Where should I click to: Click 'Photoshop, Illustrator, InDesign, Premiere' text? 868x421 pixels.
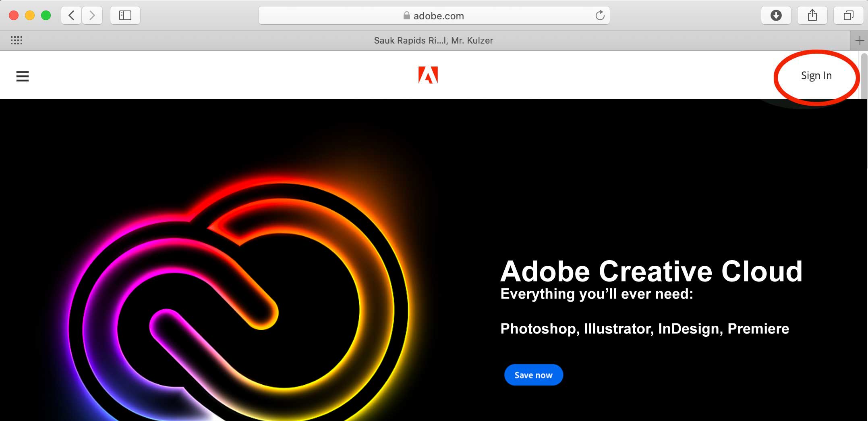click(644, 329)
